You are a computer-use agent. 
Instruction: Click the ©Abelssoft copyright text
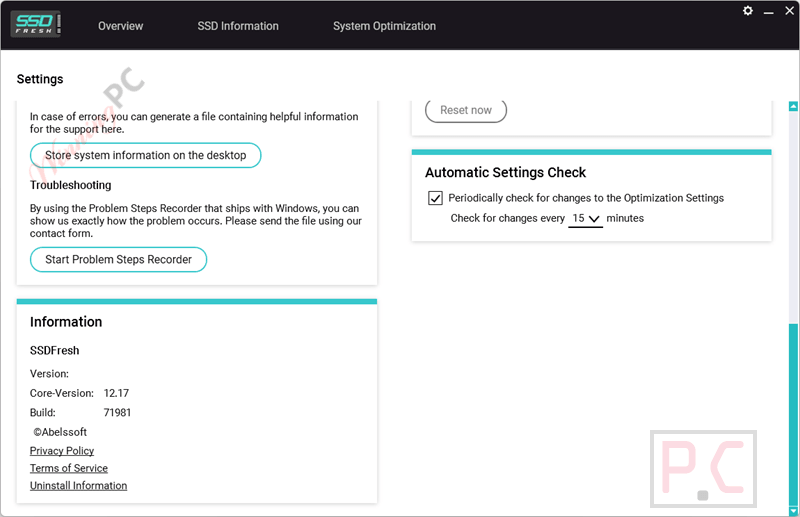coord(60,432)
